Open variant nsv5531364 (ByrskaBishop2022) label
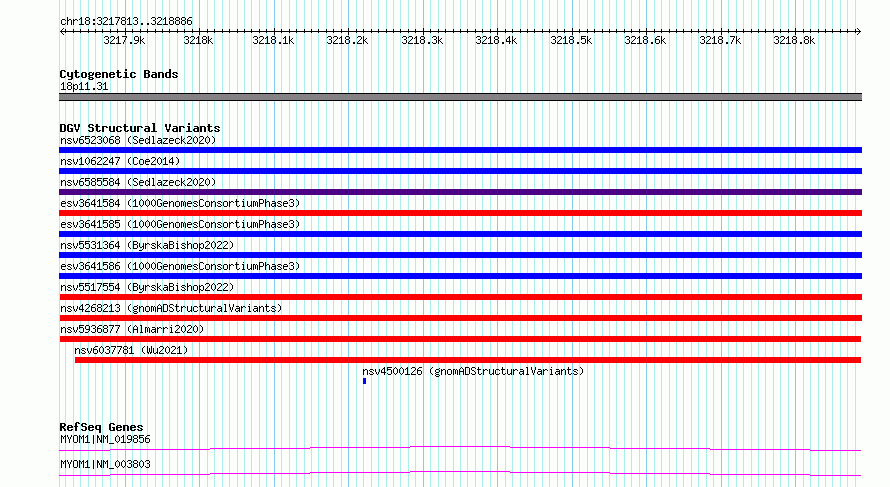Image resolution: width=890 pixels, height=487 pixels. 147,245
